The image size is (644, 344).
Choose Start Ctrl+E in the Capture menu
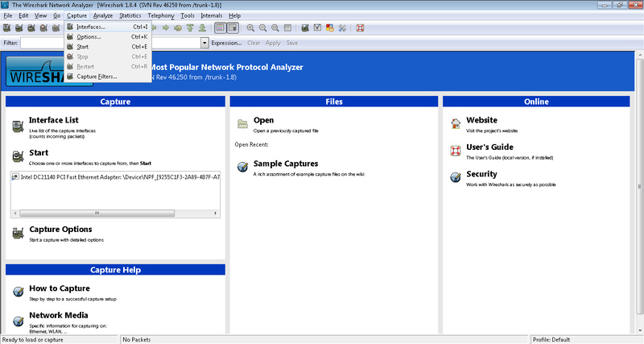point(108,47)
